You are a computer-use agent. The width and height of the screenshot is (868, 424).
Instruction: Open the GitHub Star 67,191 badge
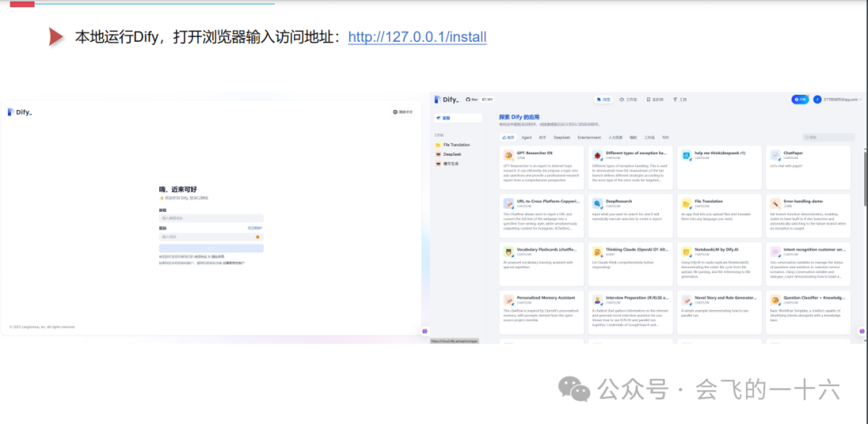[480, 100]
